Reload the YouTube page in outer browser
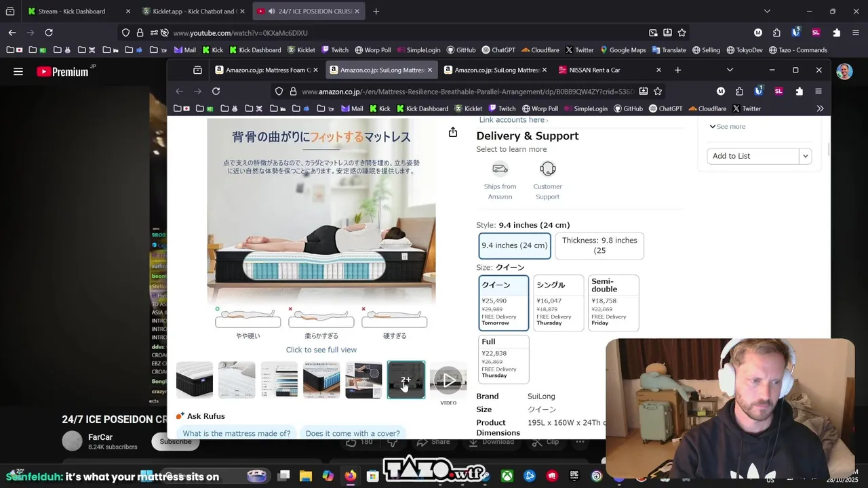Image resolution: width=868 pixels, height=488 pixels. click(49, 33)
